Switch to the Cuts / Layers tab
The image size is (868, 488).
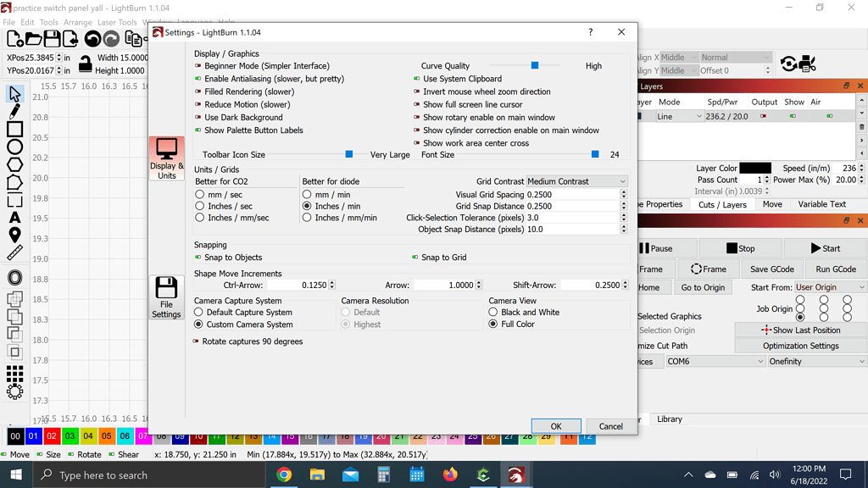pos(722,205)
